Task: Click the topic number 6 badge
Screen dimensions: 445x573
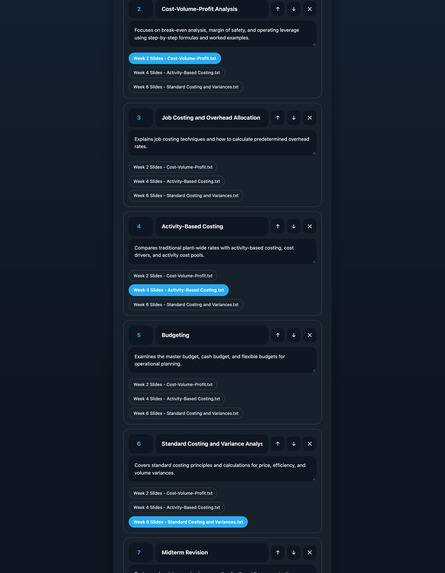Action: [x=141, y=444]
